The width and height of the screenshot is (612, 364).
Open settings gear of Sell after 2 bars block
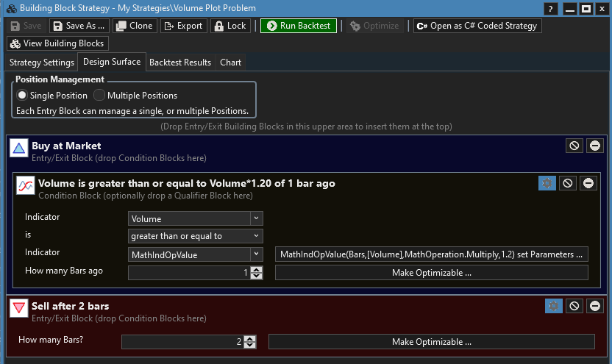point(554,306)
